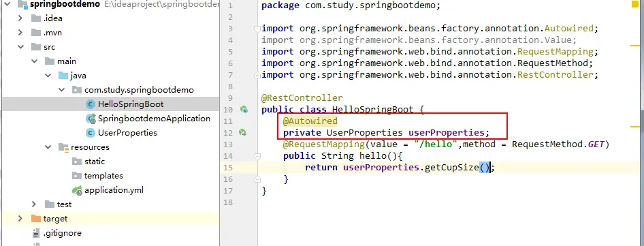Image resolution: width=644 pixels, height=246 pixels.
Task: Collapse the springbootdemo project root
Action: point(7,4)
